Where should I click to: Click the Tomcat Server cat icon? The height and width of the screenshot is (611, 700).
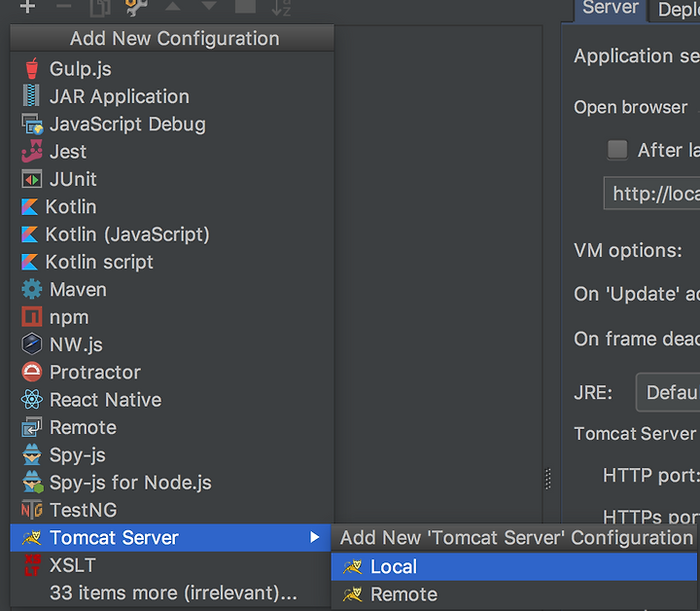coord(32,538)
